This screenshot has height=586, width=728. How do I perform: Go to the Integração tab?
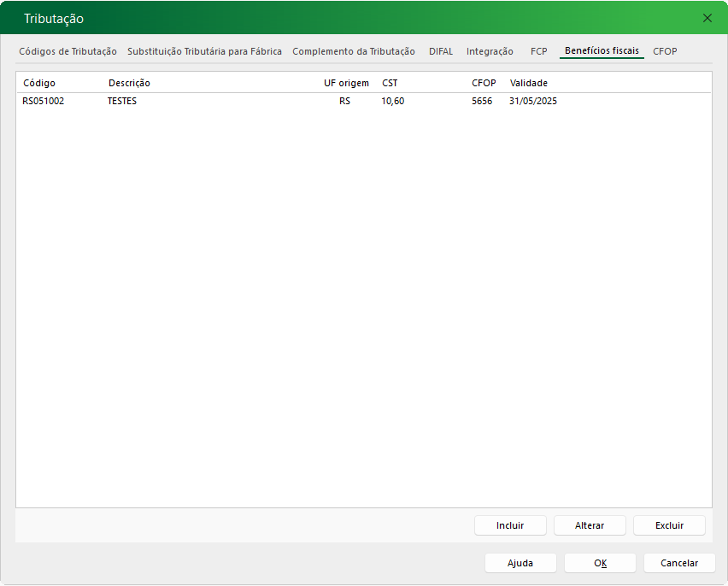click(x=490, y=51)
